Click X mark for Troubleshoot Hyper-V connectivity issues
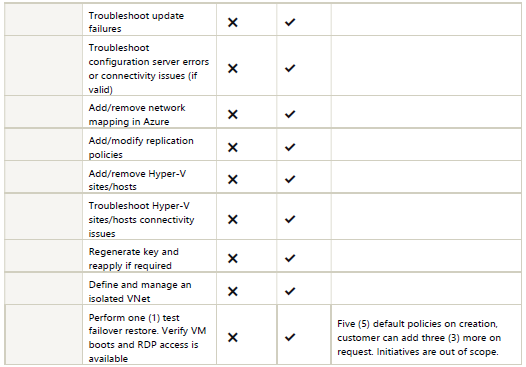The width and height of the screenshot is (526, 367). [x=232, y=219]
